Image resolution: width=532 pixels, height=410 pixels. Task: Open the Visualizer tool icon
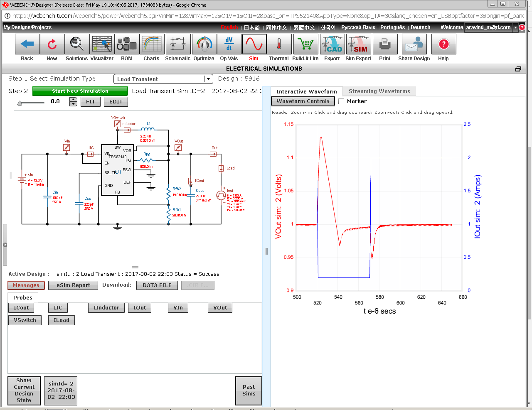pos(102,44)
